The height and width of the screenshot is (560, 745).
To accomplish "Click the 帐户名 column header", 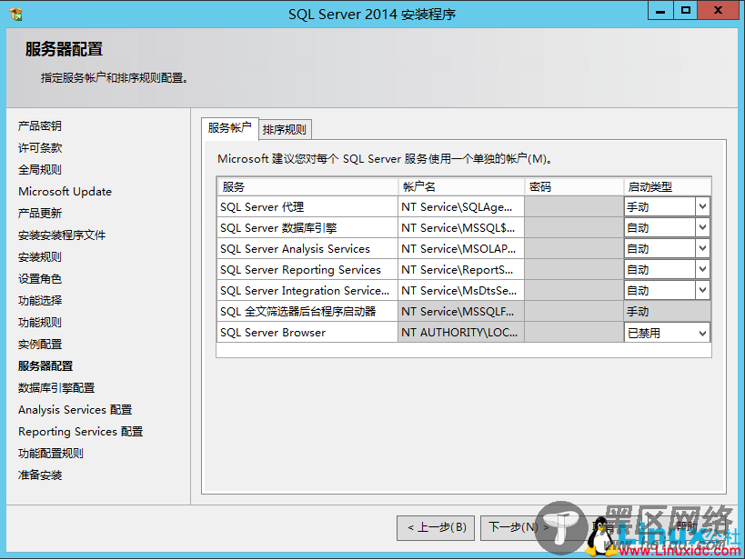I will (x=461, y=186).
